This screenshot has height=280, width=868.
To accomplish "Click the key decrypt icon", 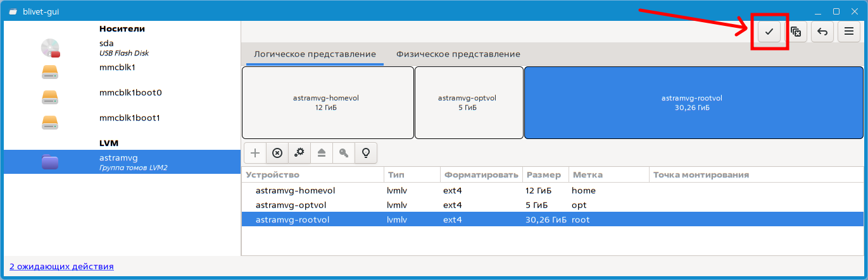I will click(x=344, y=152).
